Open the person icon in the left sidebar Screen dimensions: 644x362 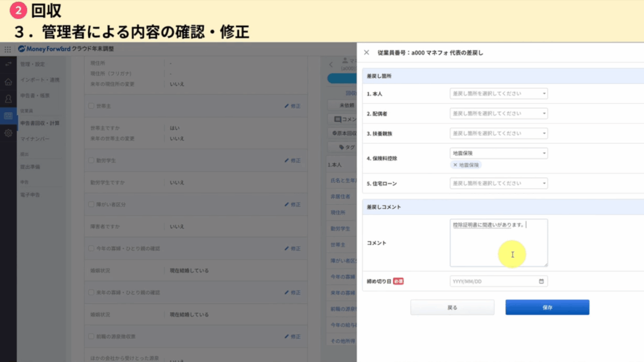point(8,99)
